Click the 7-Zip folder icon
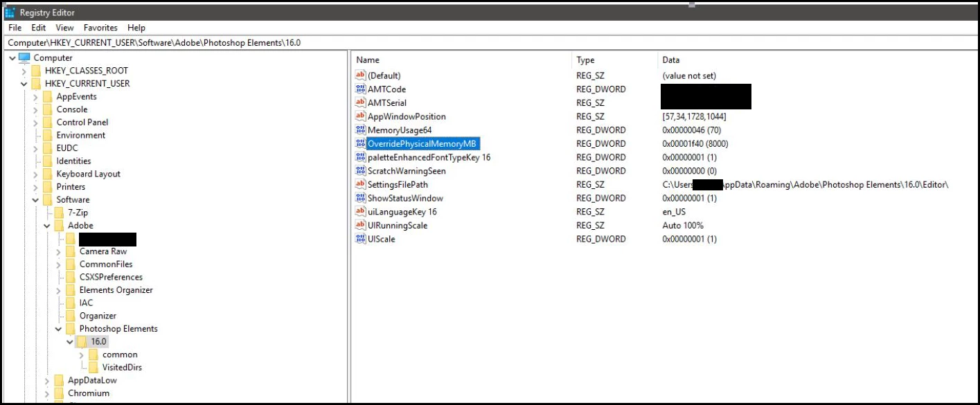This screenshot has height=405, width=980. click(x=59, y=213)
